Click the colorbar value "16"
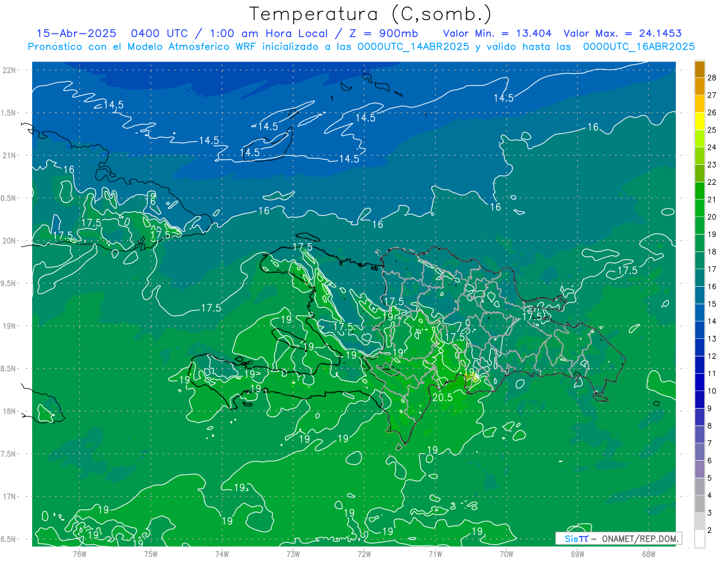This screenshot has height=562, width=728. pos(712,286)
